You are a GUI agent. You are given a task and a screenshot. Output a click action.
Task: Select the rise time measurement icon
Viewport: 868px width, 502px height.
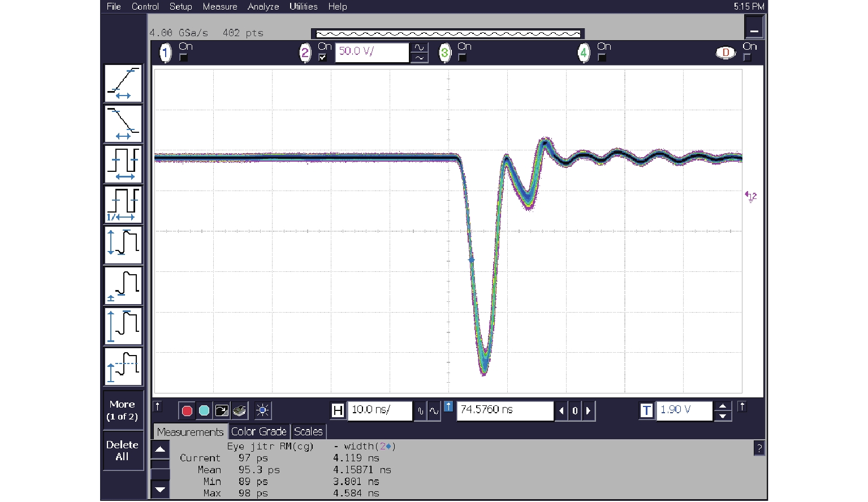coord(123,83)
